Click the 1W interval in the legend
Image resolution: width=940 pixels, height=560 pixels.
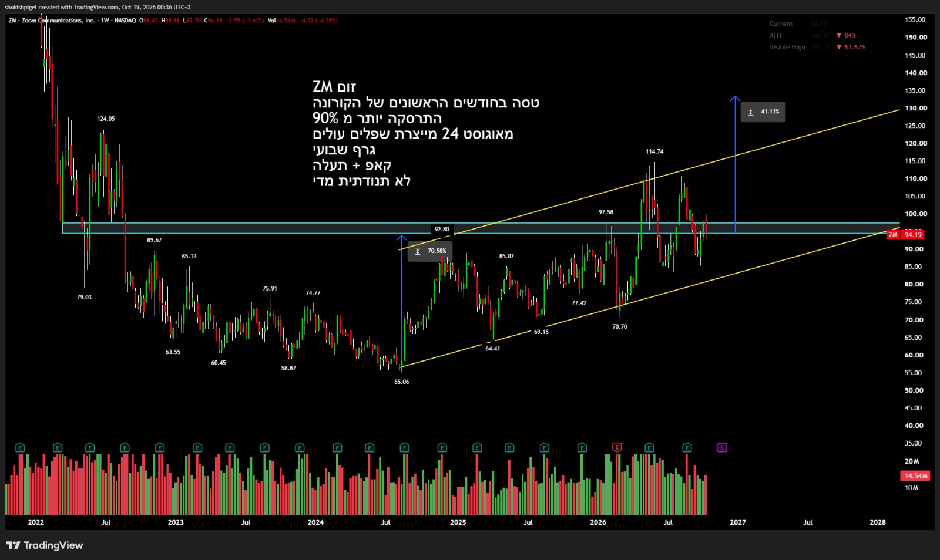[x=105, y=21]
